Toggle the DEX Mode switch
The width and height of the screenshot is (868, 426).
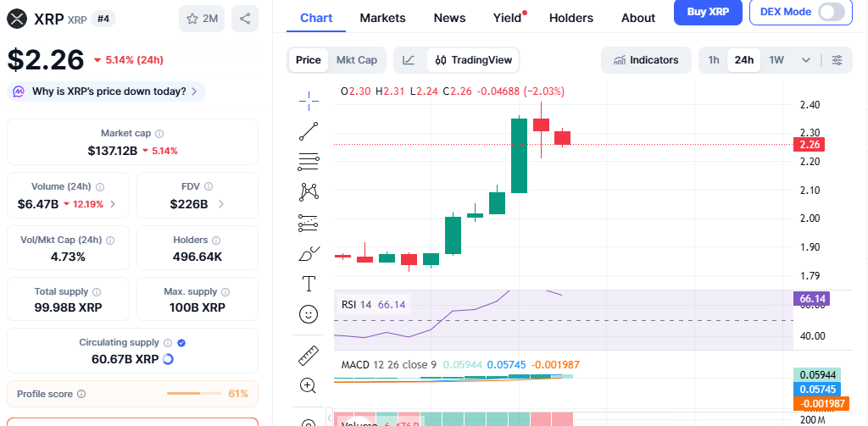pyautogui.click(x=832, y=12)
